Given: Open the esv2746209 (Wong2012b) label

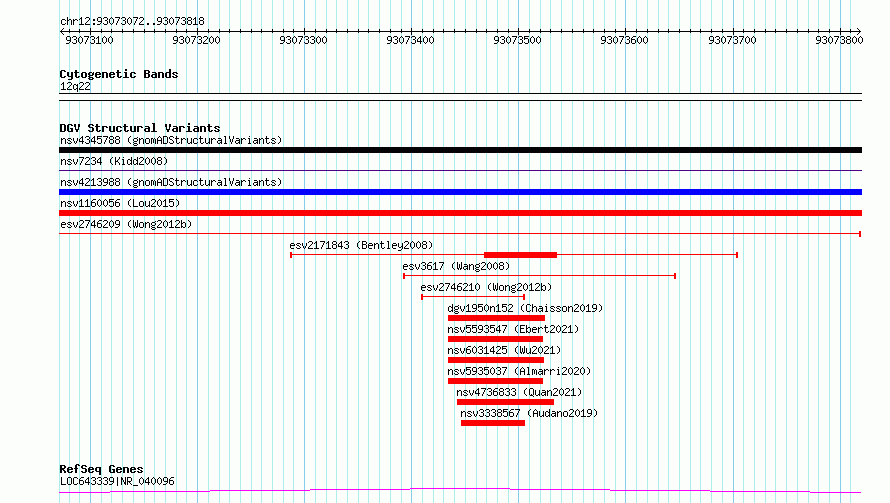Looking at the screenshot, I should point(126,224).
